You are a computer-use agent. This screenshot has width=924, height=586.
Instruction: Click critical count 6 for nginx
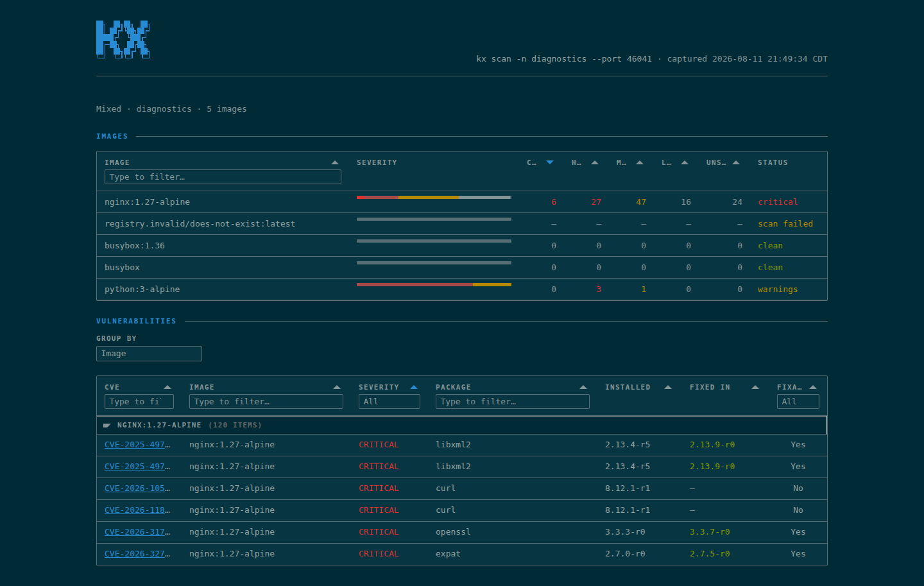pos(554,202)
